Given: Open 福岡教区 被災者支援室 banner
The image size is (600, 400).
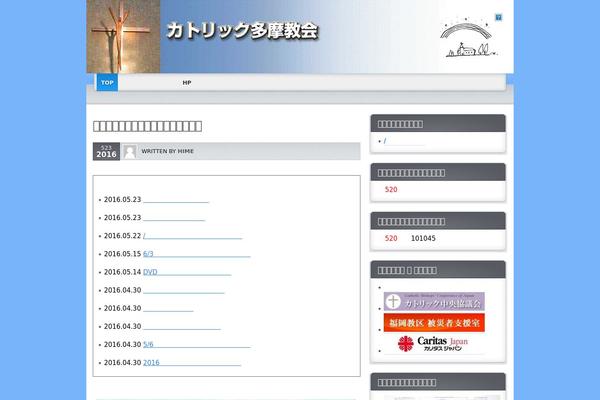Looking at the screenshot, I should (434, 323).
